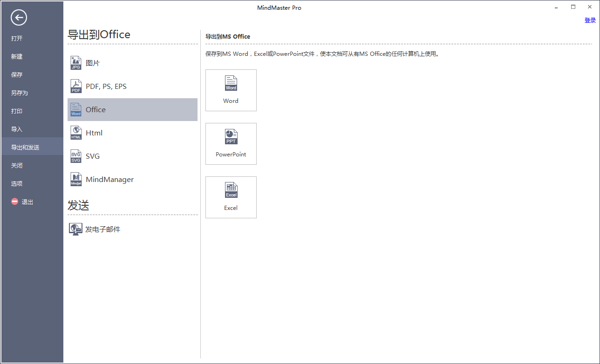Screen dimensions: 600x364
Task: Click the 发电子邮件 label
Action: [102, 229]
